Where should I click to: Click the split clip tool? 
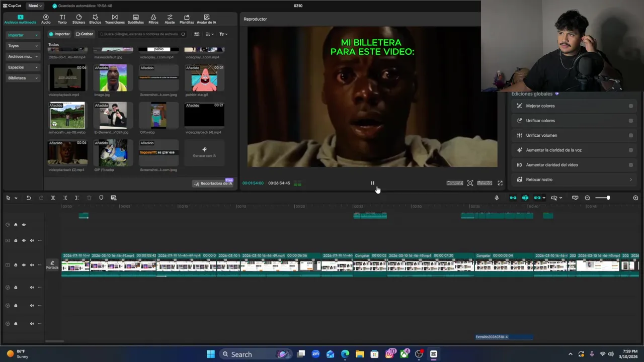pyautogui.click(x=53, y=198)
